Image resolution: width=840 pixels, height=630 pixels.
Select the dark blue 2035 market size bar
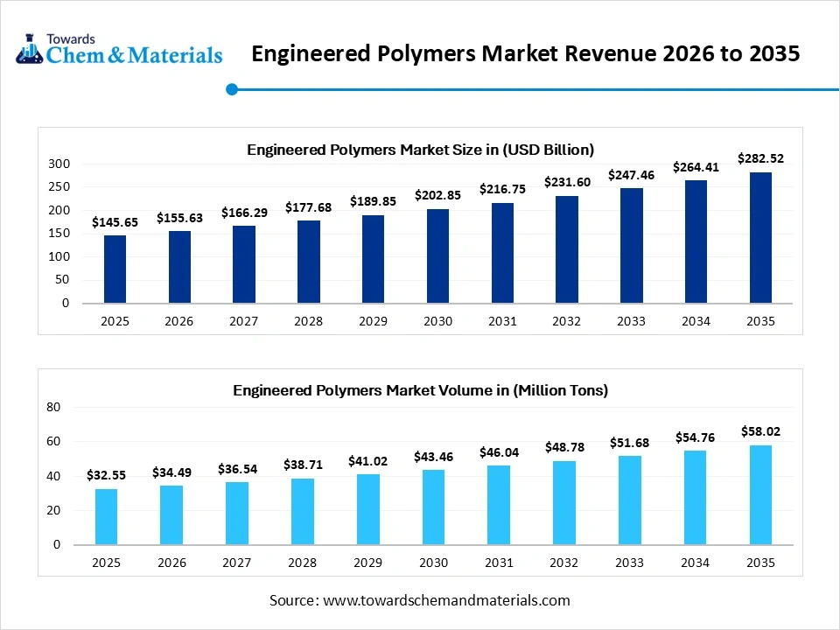click(760, 238)
